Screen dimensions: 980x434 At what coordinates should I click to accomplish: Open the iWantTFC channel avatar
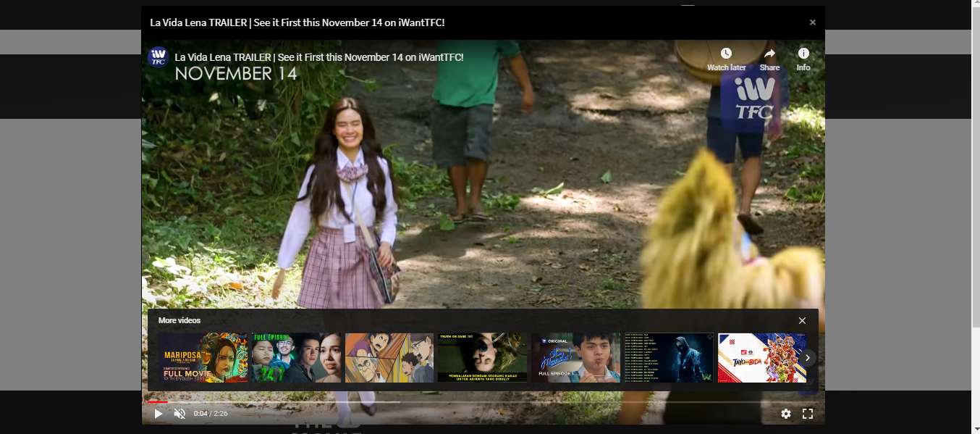(x=158, y=57)
